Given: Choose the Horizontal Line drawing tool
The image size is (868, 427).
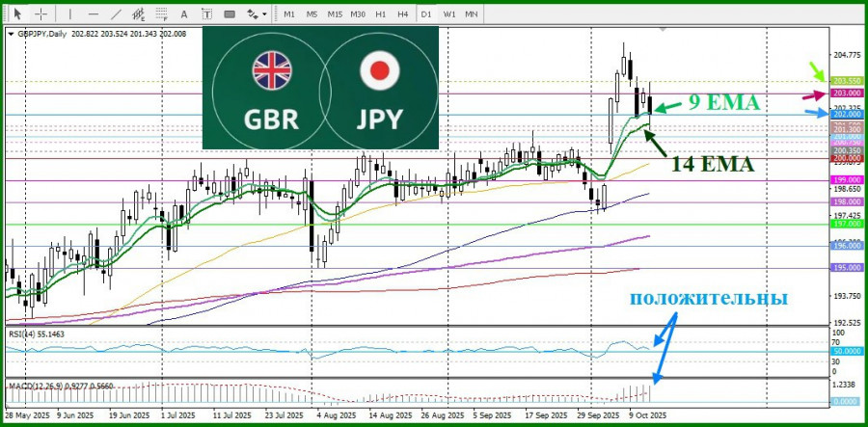Looking at the screenshot, I should coord(93,13).
